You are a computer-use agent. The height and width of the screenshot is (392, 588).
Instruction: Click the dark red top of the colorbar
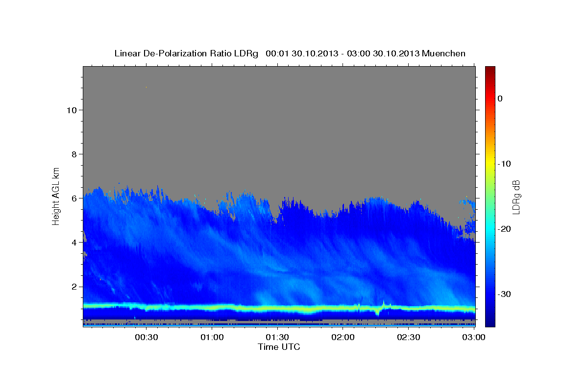pyautogui.click(x=490, y=70)
